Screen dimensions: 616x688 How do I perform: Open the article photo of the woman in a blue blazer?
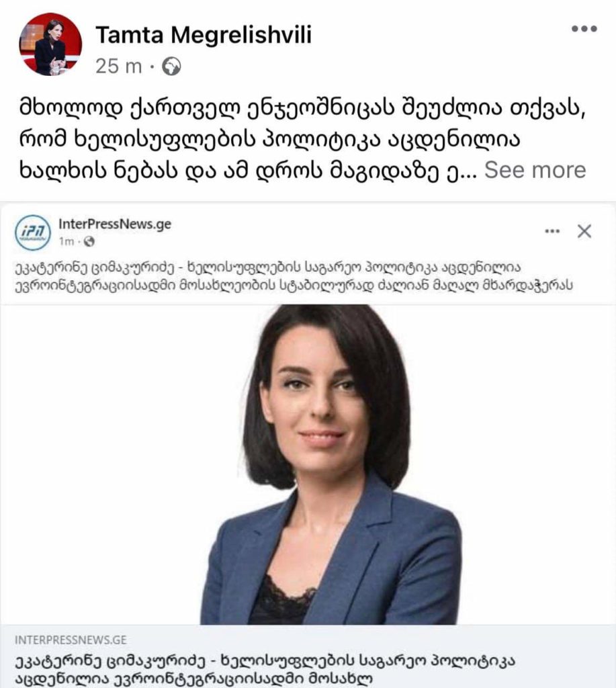(308, 464)
